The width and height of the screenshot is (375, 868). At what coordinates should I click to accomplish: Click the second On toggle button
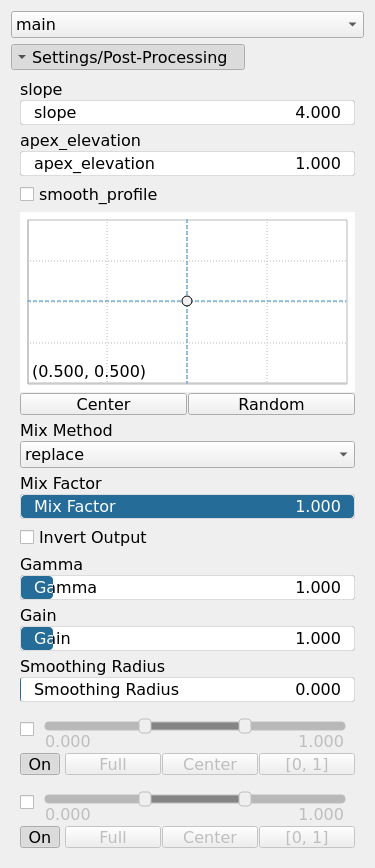(40, 837)
